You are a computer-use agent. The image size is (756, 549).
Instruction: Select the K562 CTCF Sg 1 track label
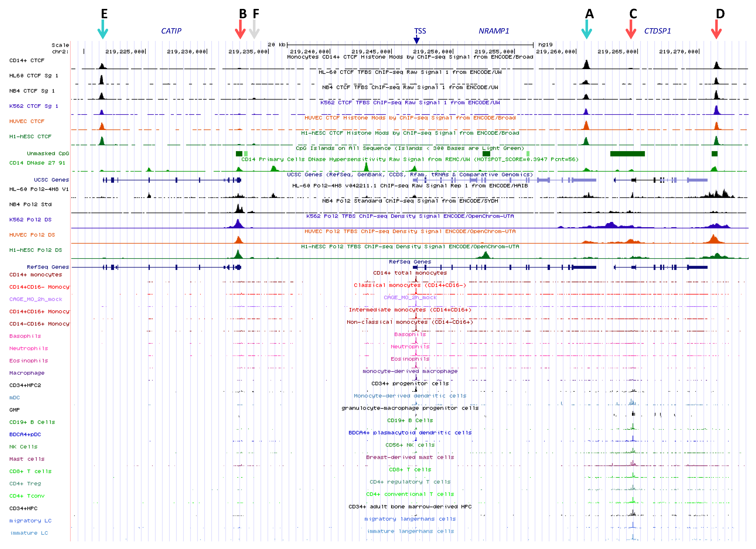(34, 106)
